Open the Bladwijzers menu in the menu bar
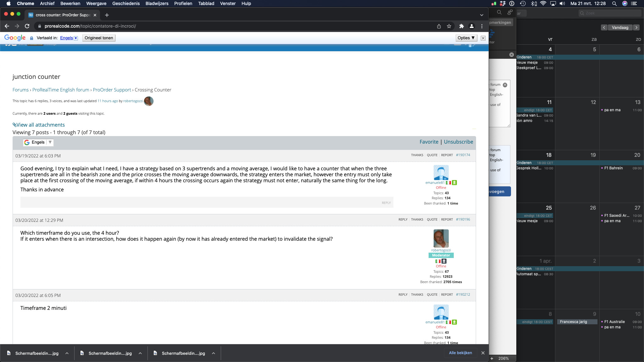The width and height of the screenshot is (644, 362). (x=157, y=3)
